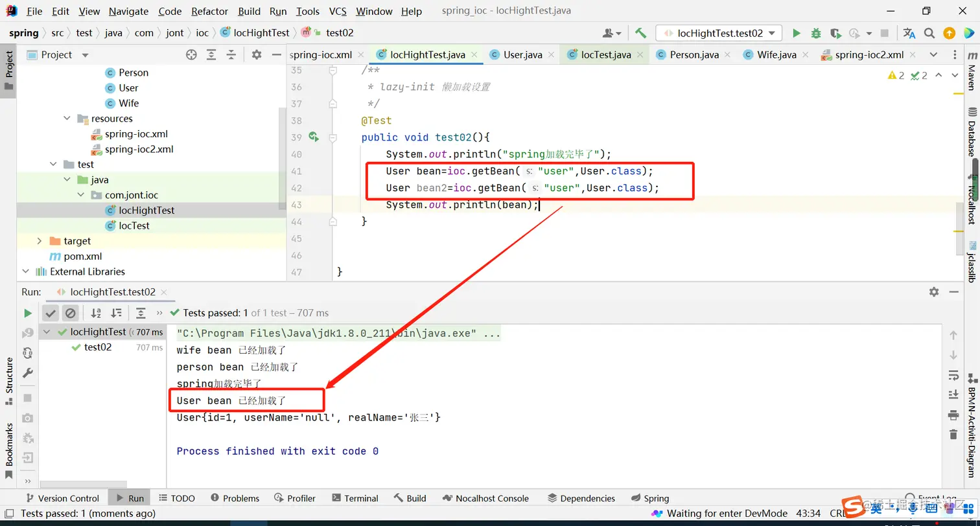Toggle auto-test rerun in Run panel
The height and width of the screenshot is (526, 980).
coord(27,353)
